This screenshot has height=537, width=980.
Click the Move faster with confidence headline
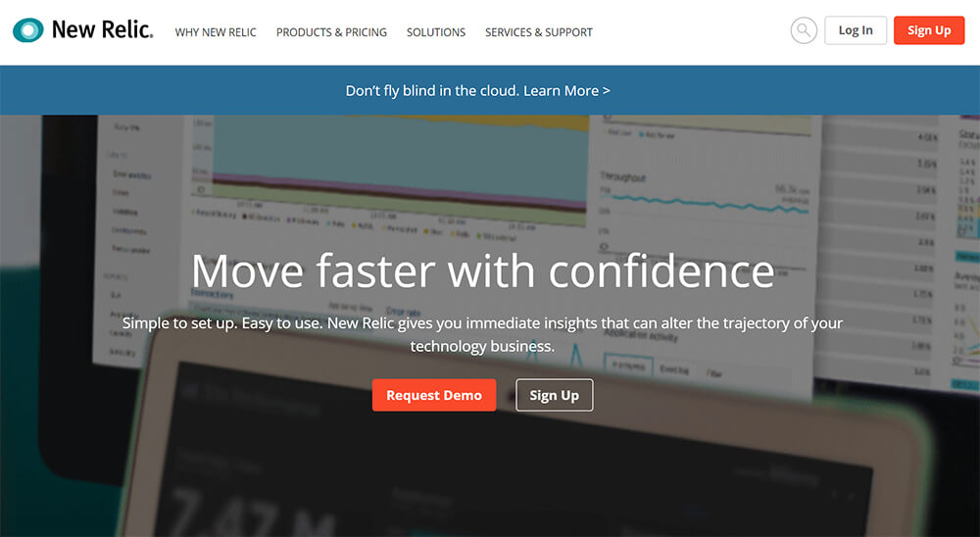pos(482,270)
